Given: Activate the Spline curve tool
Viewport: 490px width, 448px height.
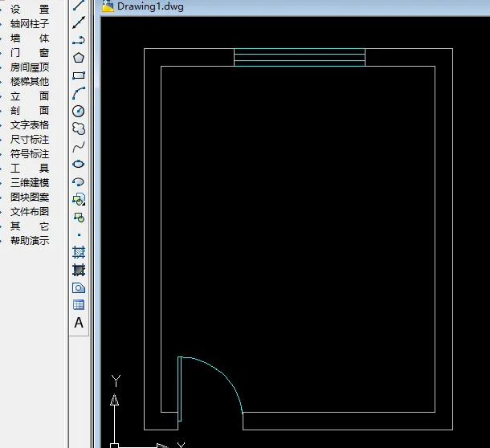Looking at the screenshot, I should click(79, 146).
